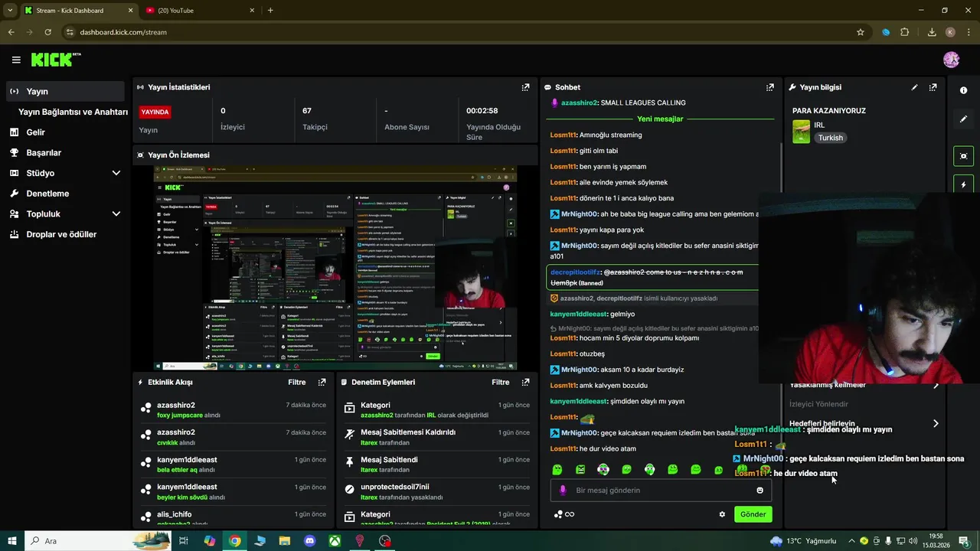
Task: Open Chrome downloads
Action: (932, 32)
